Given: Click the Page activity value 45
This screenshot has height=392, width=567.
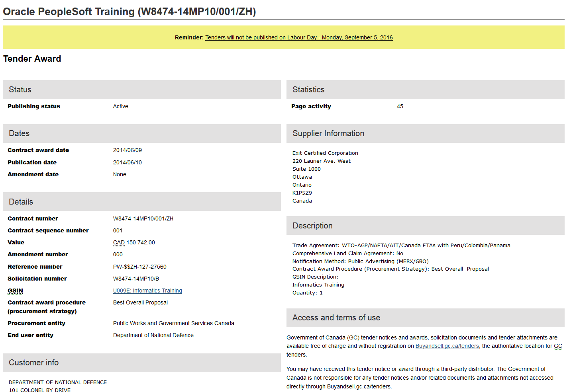Looking at the screenshot, I should click(x=400, y=106).
